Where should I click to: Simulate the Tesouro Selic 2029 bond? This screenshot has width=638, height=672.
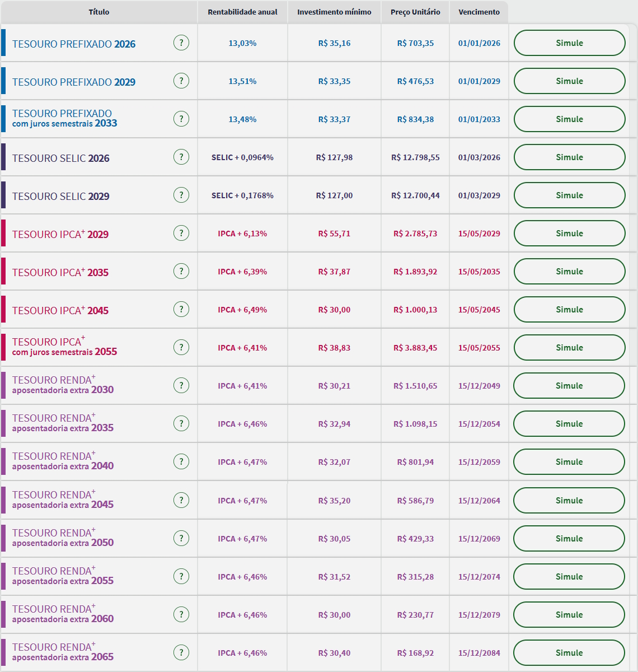pos(569,195)
